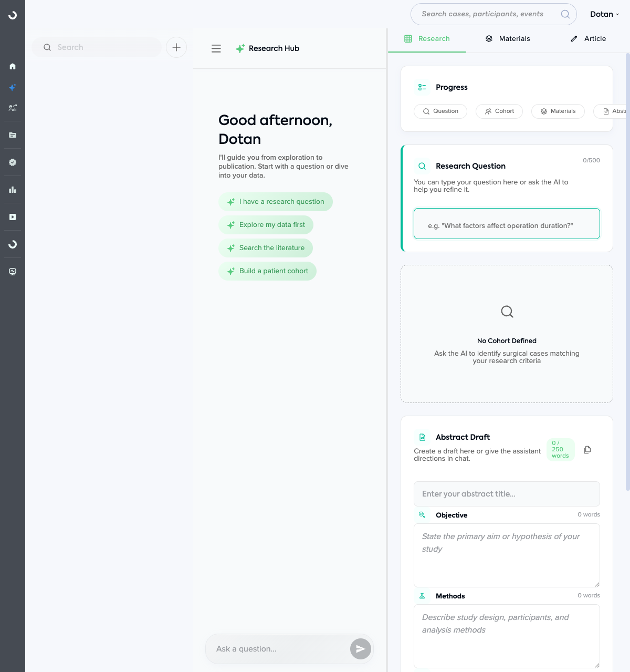
Task: Open the Dotan user menu dropdown
Action: (605, 14)
